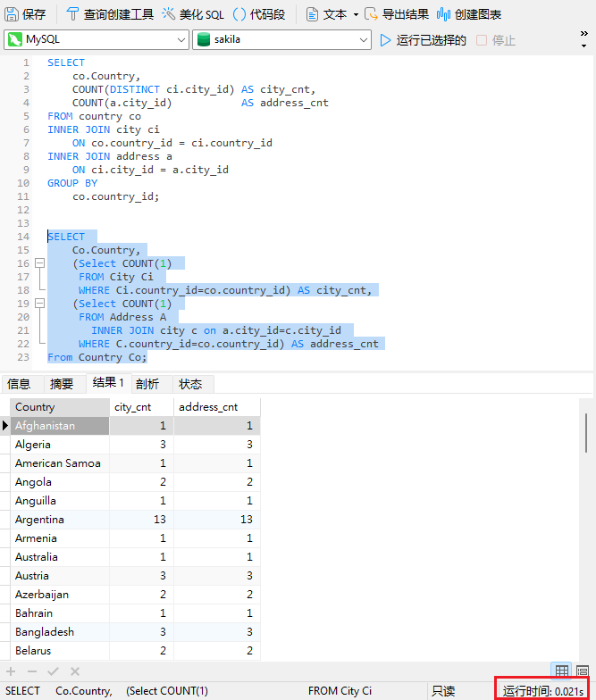Screen dimensions: 596x700
Task: Click line 10 GROUP BY keyword
Action: point(72,183)
